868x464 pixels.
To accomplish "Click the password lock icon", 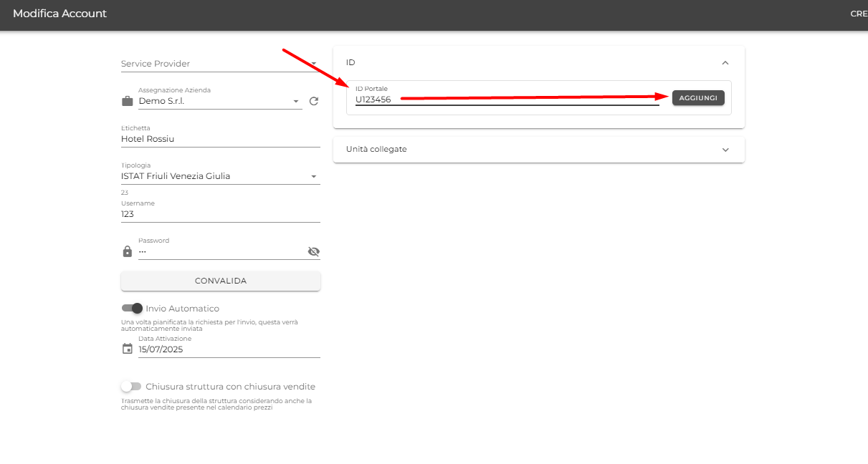I will click(x=128, y=251).
